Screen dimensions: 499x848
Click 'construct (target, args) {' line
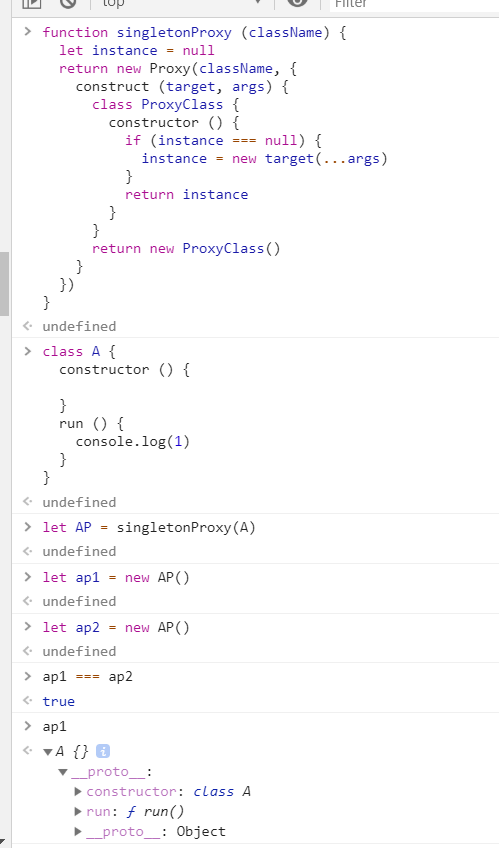tap(182, 87)
